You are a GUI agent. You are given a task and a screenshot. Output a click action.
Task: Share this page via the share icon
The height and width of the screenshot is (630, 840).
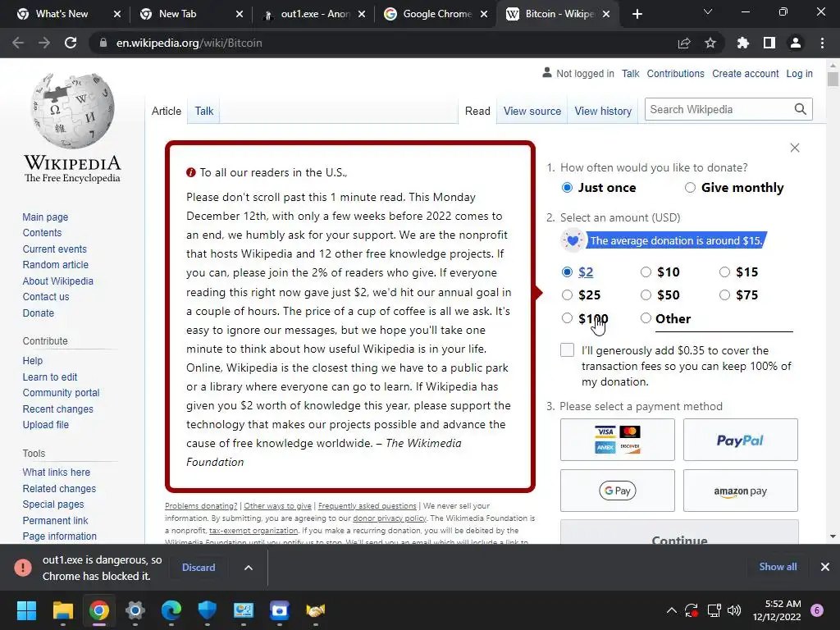click(x=684, y=43)
